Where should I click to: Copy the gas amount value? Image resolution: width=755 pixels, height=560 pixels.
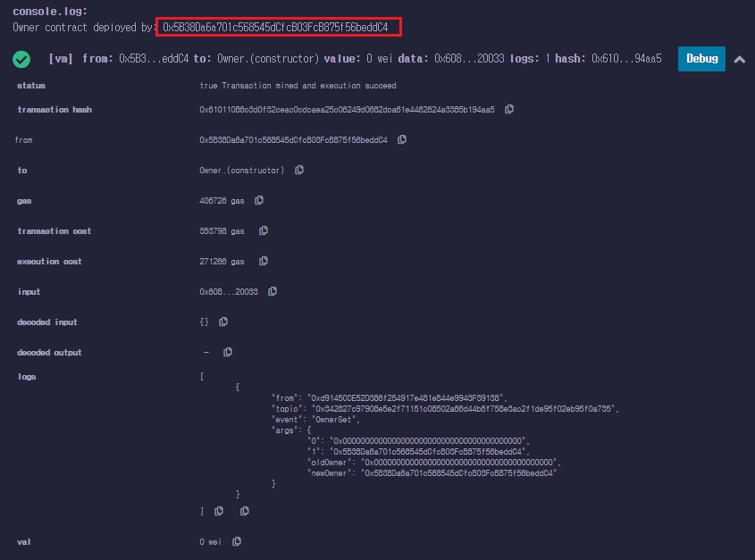(259, 200)
